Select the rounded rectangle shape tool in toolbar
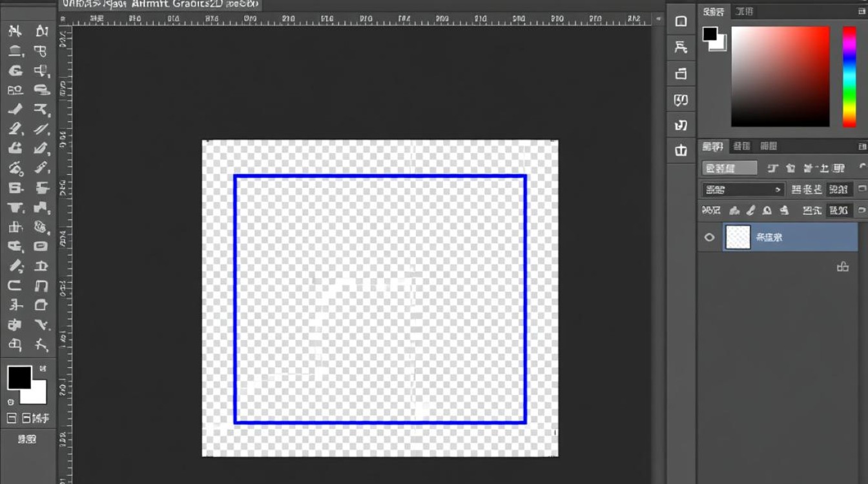 41,246
